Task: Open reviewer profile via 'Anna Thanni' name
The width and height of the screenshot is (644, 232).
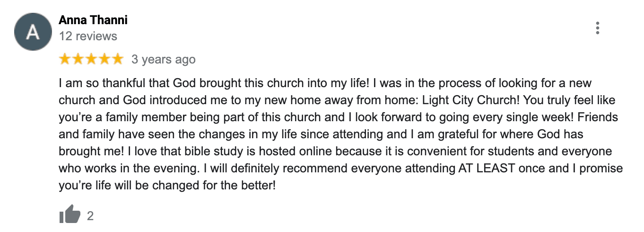Action: [93, 20]
